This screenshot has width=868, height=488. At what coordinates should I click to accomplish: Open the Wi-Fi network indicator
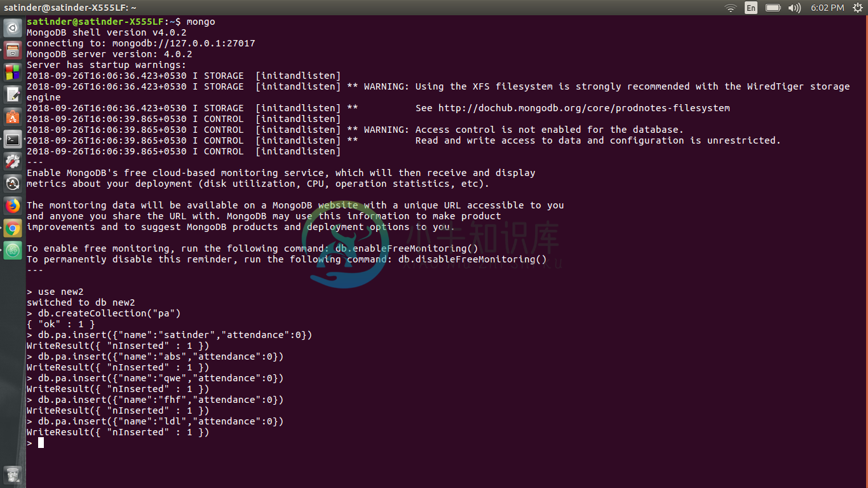(731, 8)
